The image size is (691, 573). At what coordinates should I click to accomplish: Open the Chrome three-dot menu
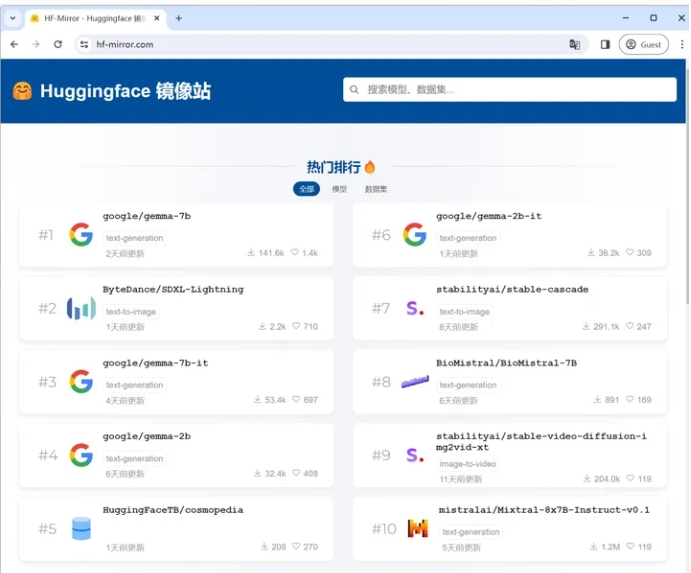(682, 44)
